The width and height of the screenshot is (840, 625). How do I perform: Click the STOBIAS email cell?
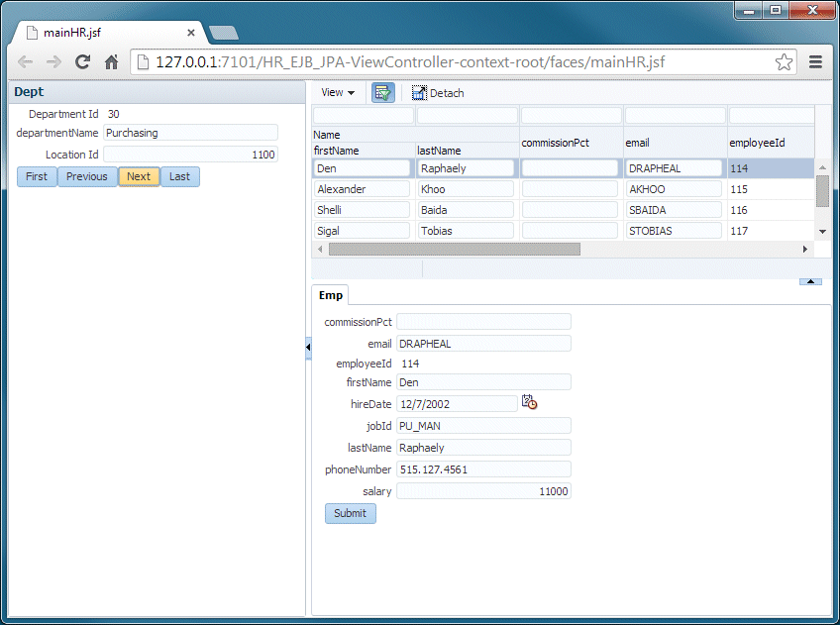point(674,231)
